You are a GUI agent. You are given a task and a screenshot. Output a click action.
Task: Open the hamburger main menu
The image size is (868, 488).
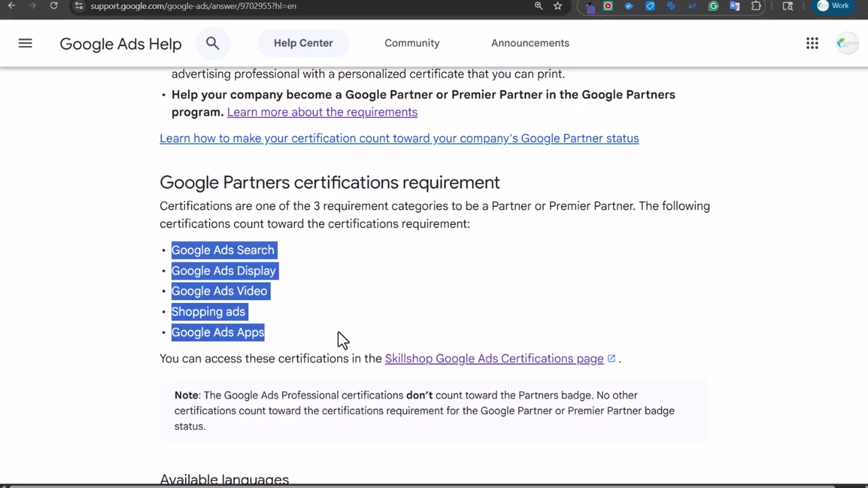pyautogui.click(x=25, y=43)
